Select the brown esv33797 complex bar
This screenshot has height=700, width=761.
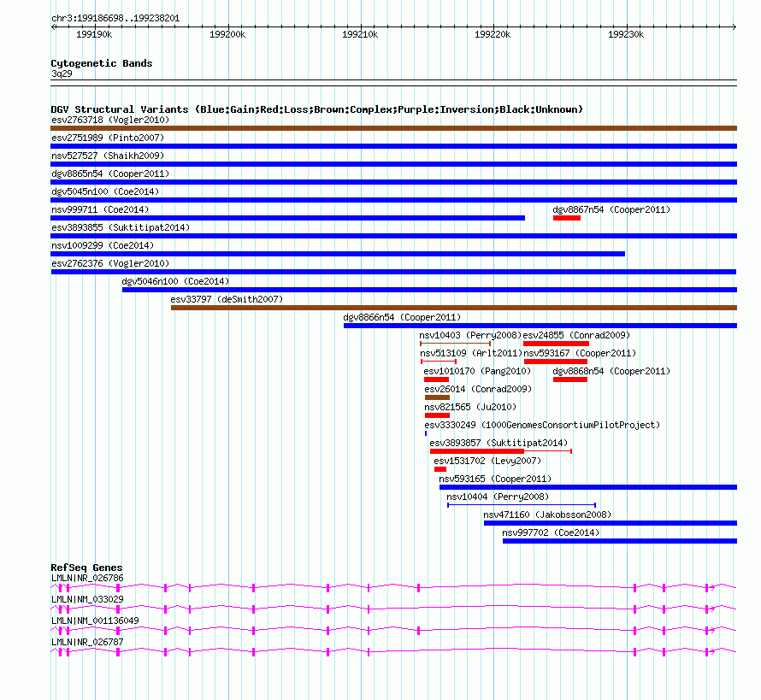[x=454, y=308]
